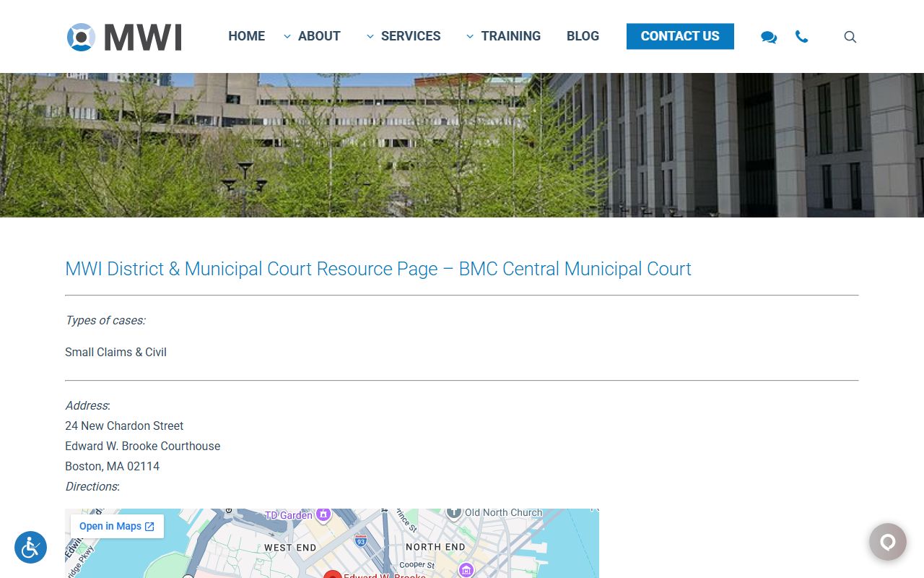This screenshot has height=578, width=924.
Task: Open the chat bubbles icon in header
Action: [x=769, y=37]
